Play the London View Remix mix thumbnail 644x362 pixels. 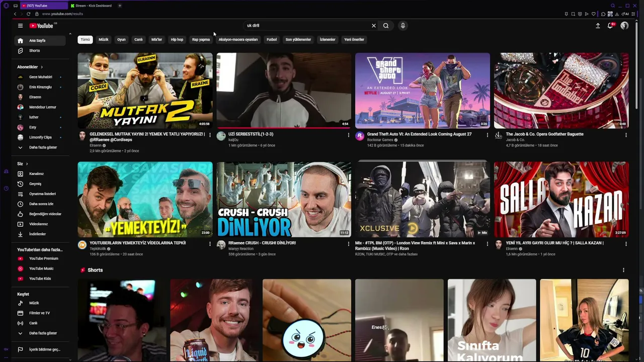[422, 199]
